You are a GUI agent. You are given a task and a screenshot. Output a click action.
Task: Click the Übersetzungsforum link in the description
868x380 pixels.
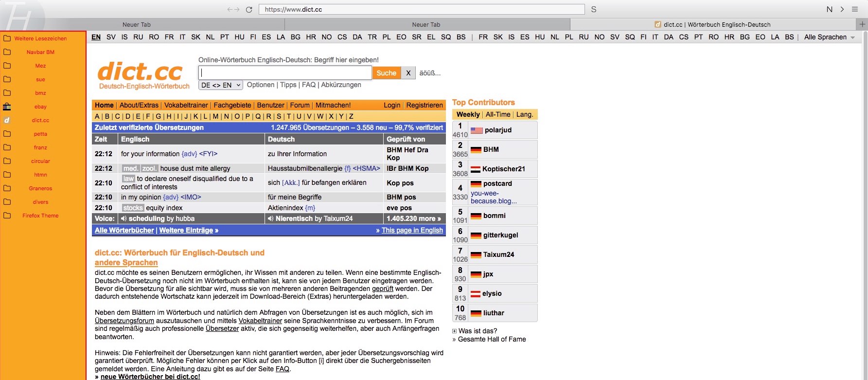pos(124,321)
